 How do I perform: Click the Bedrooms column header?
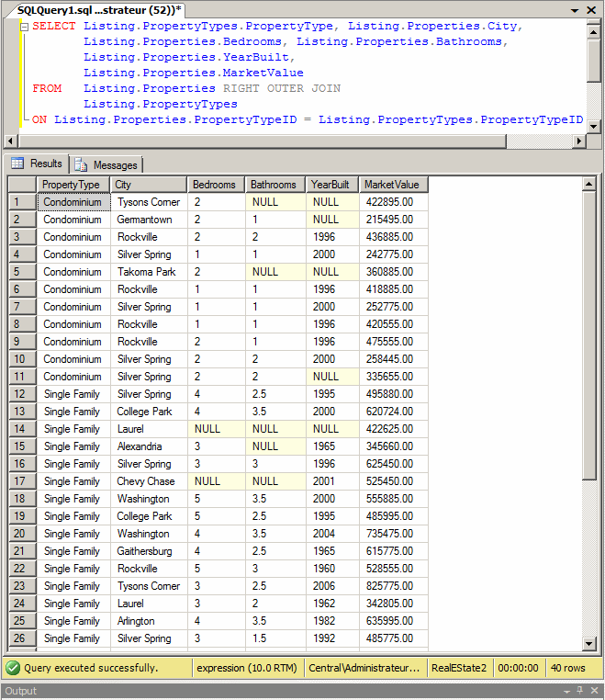(216, 185)
